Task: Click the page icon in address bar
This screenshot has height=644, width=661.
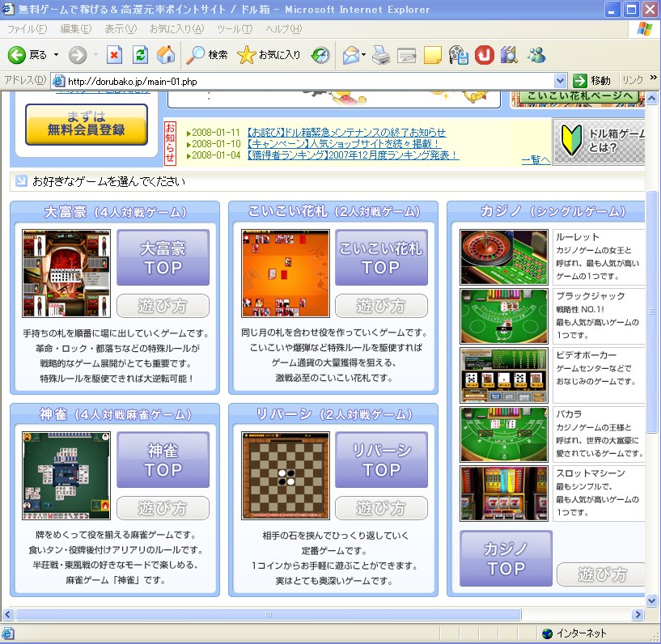Action: coord(58,81)
